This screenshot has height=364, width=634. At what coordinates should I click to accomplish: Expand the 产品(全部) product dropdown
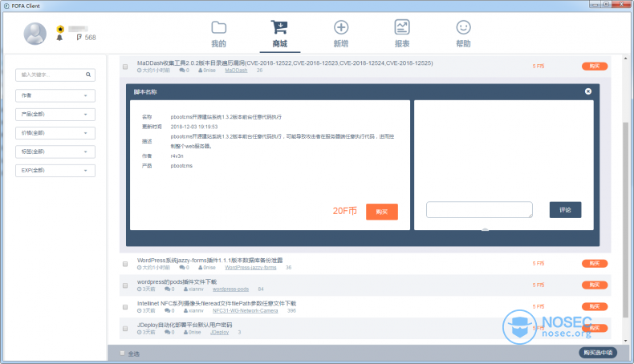click(55, 115)
